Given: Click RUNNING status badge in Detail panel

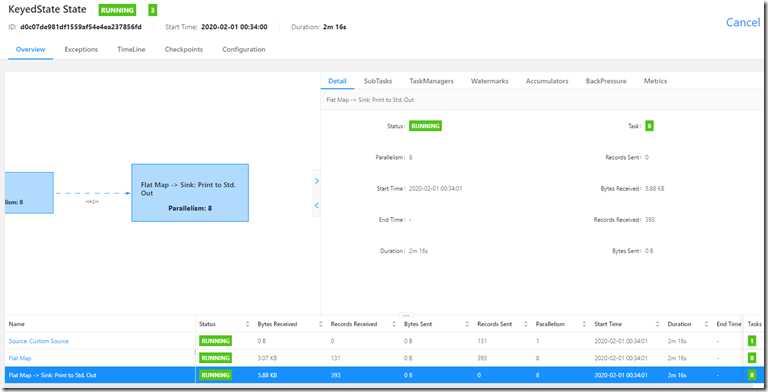Looking at the screenshot, I should (x=425, y=126).
